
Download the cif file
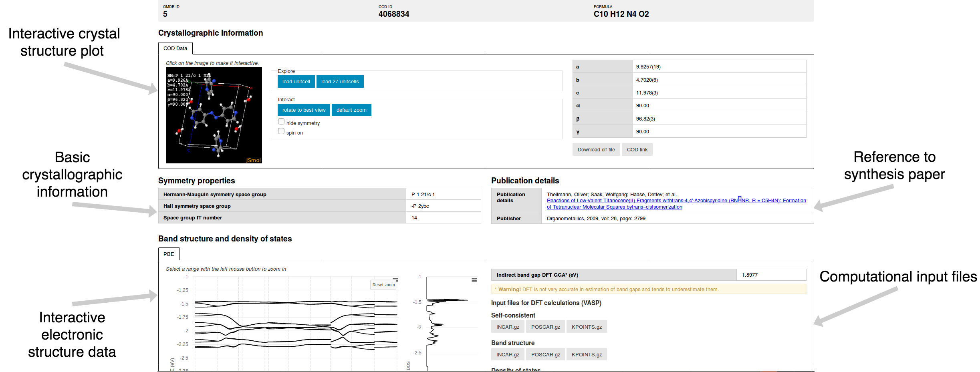pos(596,150)
